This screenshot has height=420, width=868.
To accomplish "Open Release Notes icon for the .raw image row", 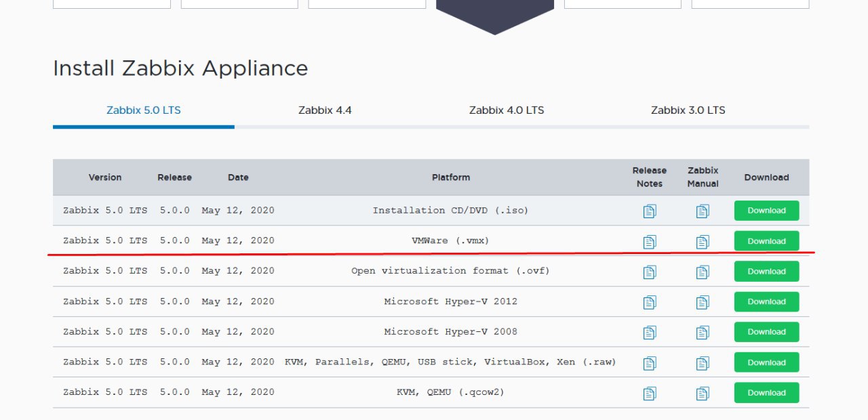I will pyautogui.click(x=650, y=363).
